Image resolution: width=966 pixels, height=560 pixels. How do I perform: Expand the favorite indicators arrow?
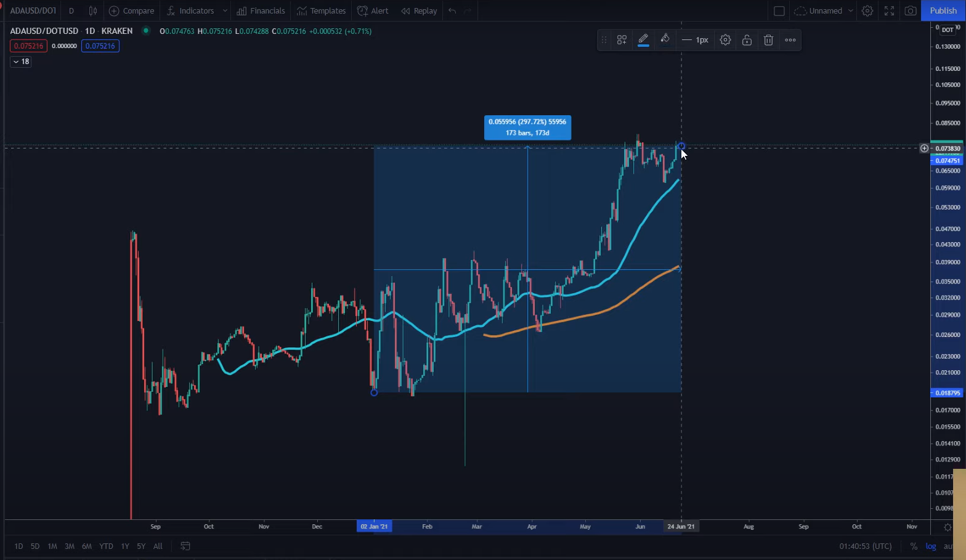[x=225, y=10]
